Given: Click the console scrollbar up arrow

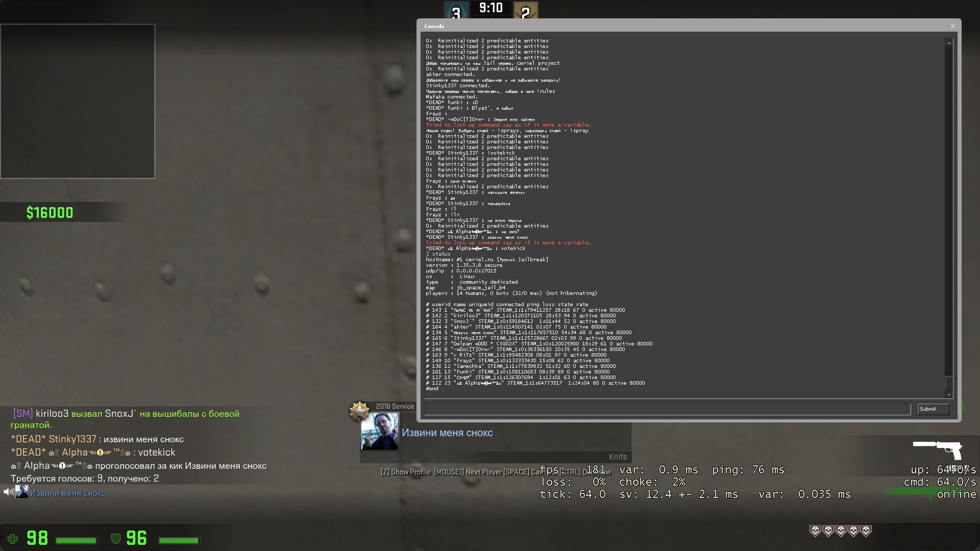Looking at the screenshot, I should 949,43.
